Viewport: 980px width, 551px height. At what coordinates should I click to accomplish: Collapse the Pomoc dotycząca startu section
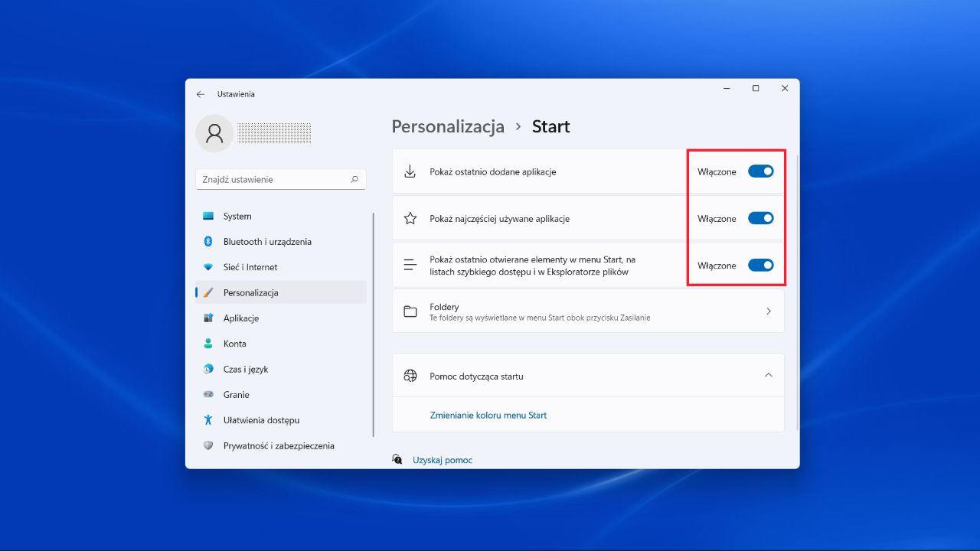[769, 375]
